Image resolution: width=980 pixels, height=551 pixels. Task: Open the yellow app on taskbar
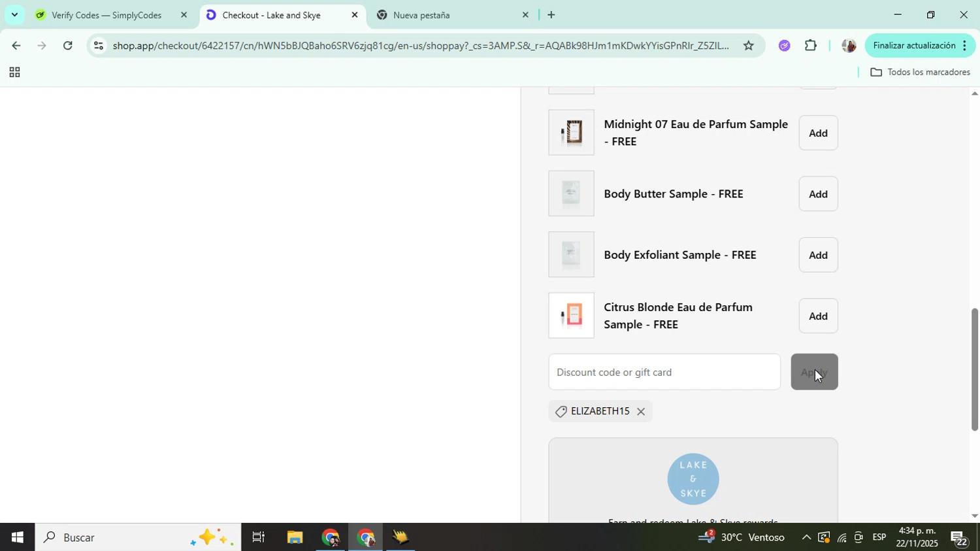click(x=400, y=537)
